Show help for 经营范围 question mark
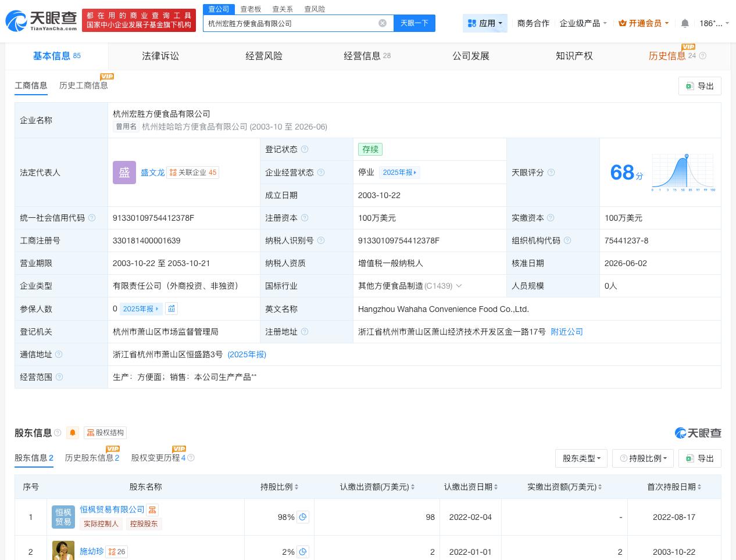The image size is (736, 560). click(59, 377)
